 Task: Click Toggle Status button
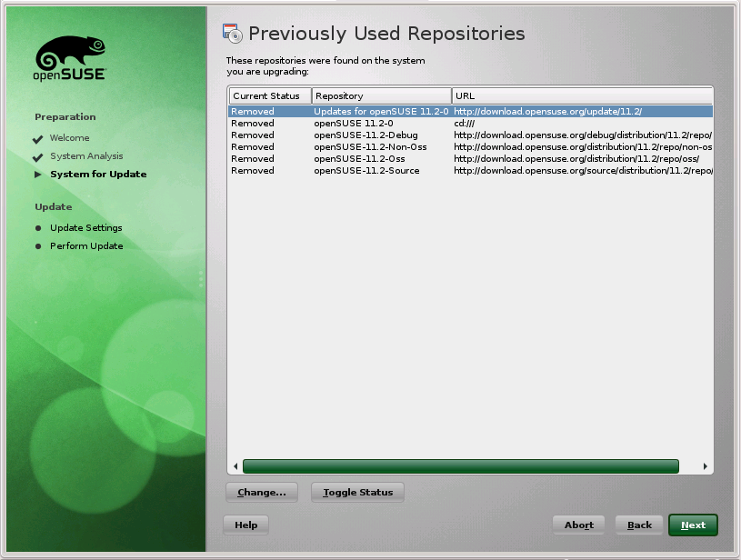(357, 493)
